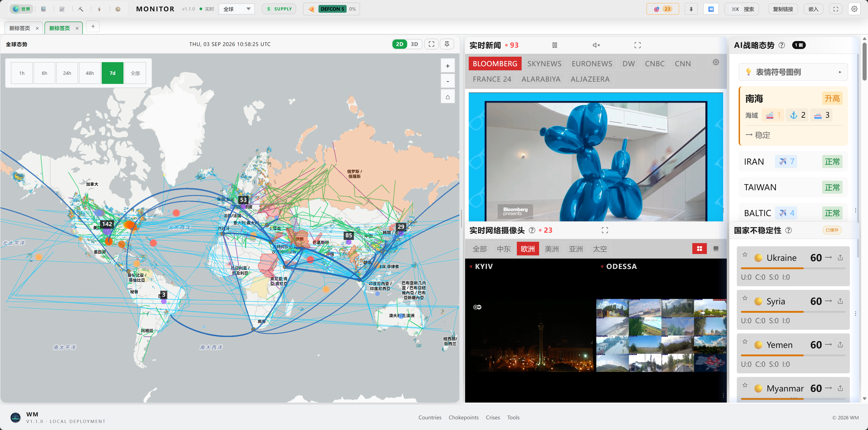
Task: Click the 嵌入 embed button
Action: tap(814, 9)
